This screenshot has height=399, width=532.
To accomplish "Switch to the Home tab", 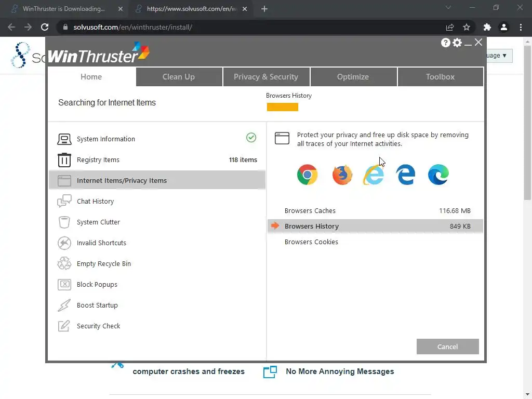I will (91, 77).
